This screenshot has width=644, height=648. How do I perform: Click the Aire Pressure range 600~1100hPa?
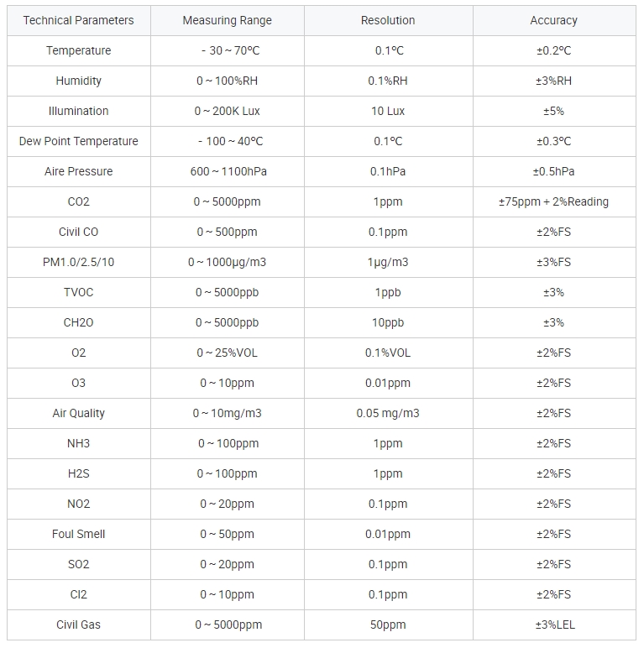227,171
